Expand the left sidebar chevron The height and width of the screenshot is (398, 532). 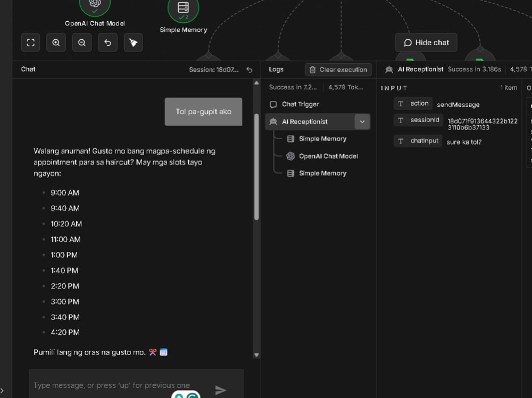click(x=2, y=391)
